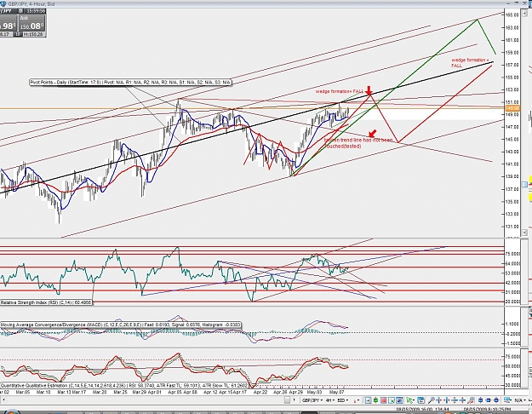Click the last blue candle spacing icon

(x=496, y=400)
